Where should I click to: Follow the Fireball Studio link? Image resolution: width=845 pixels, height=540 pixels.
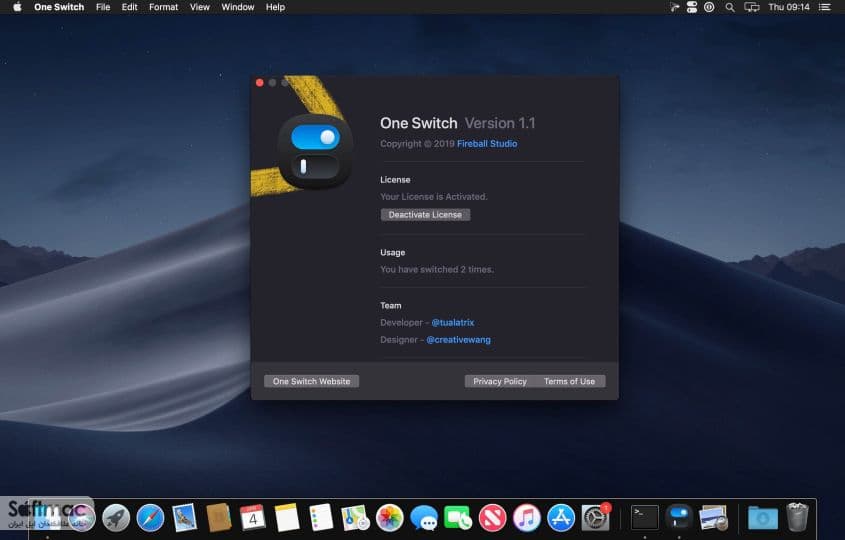(487, 143)
